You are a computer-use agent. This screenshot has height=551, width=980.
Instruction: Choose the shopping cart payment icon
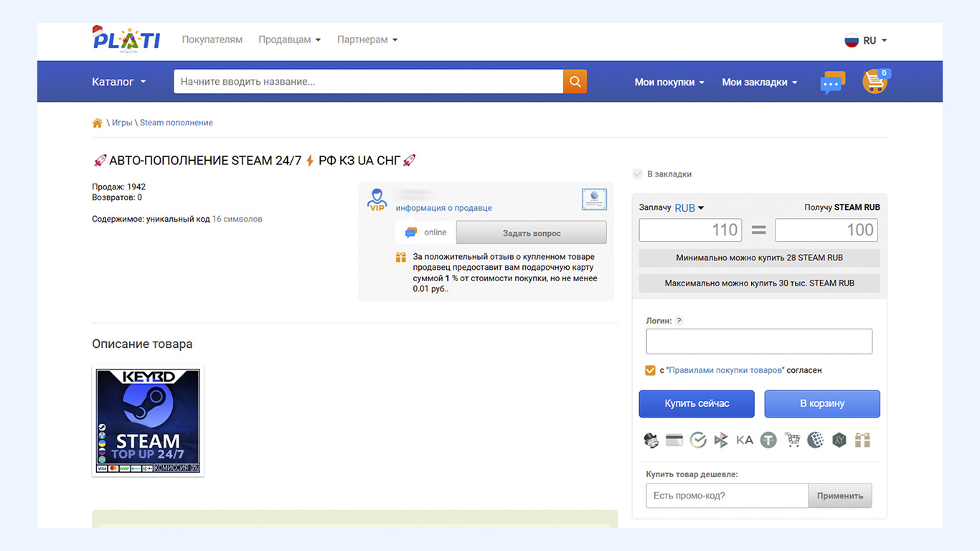[792, 440]
